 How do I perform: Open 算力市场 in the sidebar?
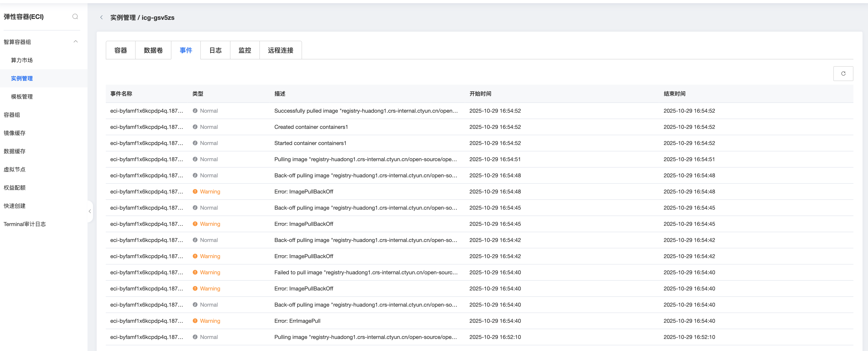(x=22, y=60)
